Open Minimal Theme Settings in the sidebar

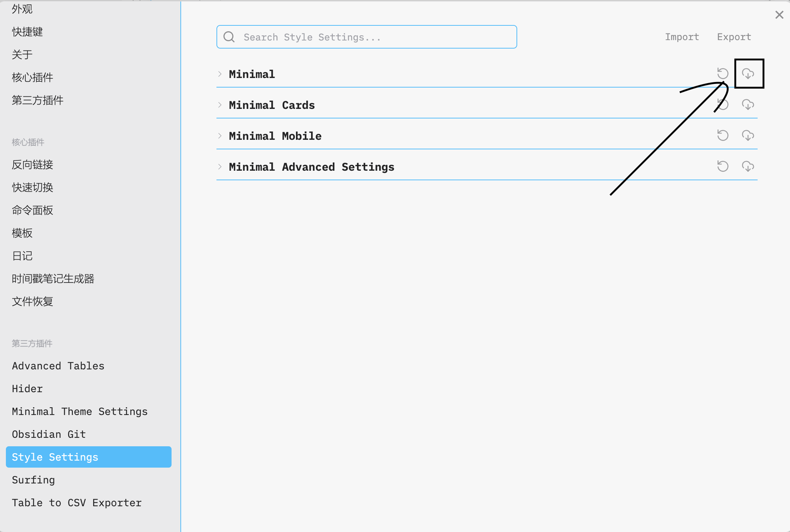(80, 411)
